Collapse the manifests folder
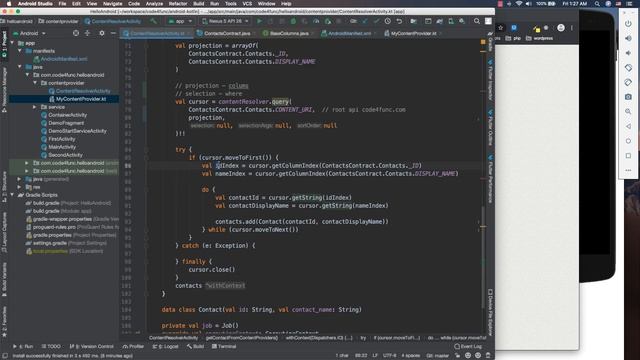The height and width of the screenshot is (360, 640). point(20,51)
